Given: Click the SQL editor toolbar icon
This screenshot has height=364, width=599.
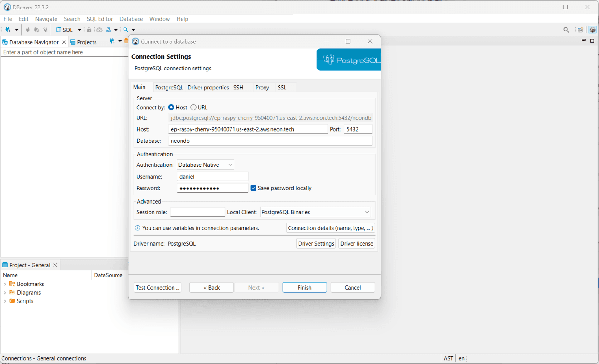Looking at the screenshot, I should coord(65,30).
